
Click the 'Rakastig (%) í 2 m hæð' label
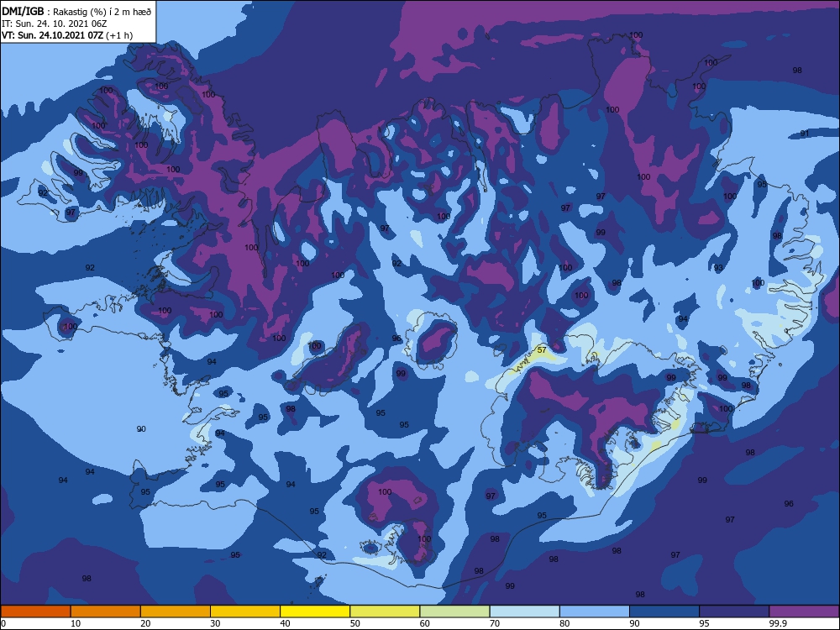(x=102, y=12)
